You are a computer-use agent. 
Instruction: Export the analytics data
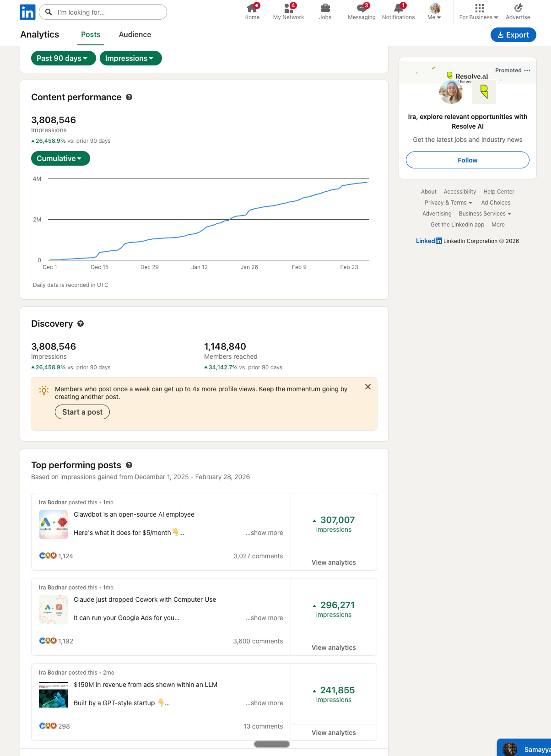[x=513, y=35]
